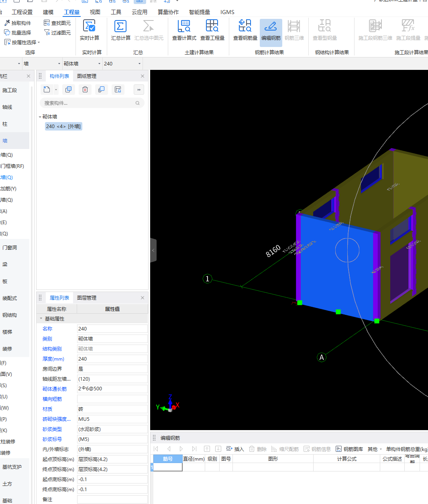Click the XYZ axis orientation gizmo

point(169,404)
